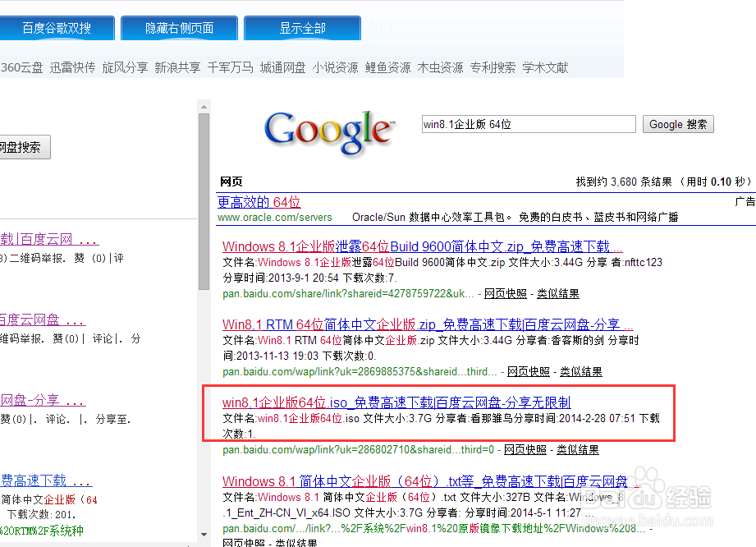The image size is (756, 547).
Task: Open the 更高效的 64位 ad link
Action: [x=259, y=202]
